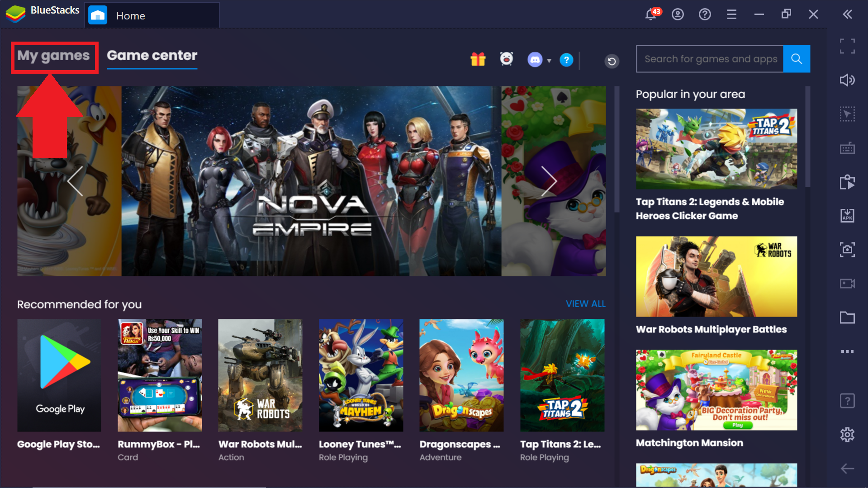Open the macro/media manager icon
This screenshot has height=488, width=868.
point(847,182)
